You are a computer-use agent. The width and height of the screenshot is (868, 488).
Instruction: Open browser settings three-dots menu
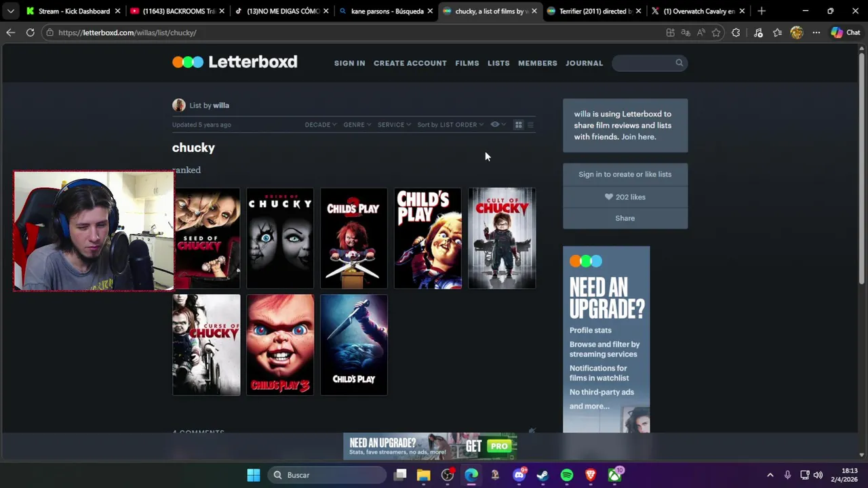(816, 33)
